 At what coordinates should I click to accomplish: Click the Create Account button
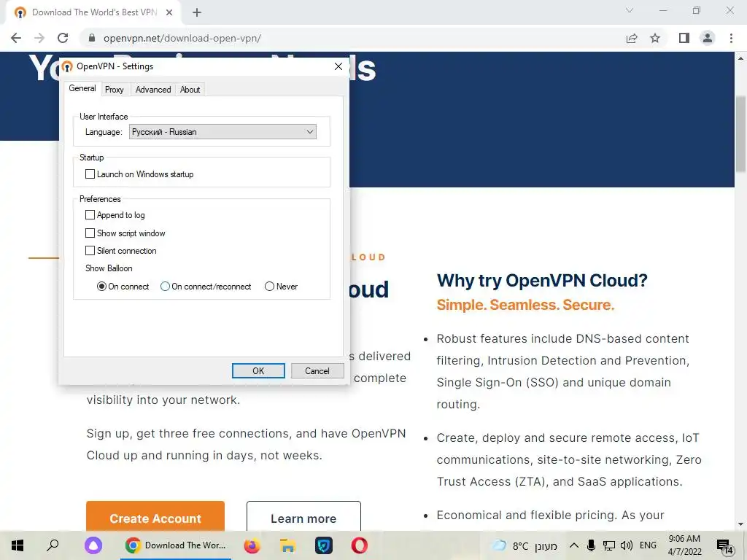coord(155,517)
